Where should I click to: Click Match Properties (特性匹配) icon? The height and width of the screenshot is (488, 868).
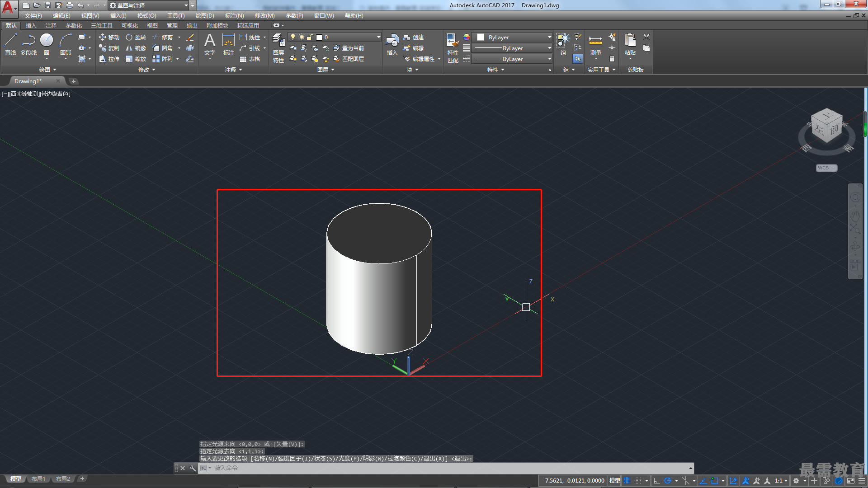(453, 48)
